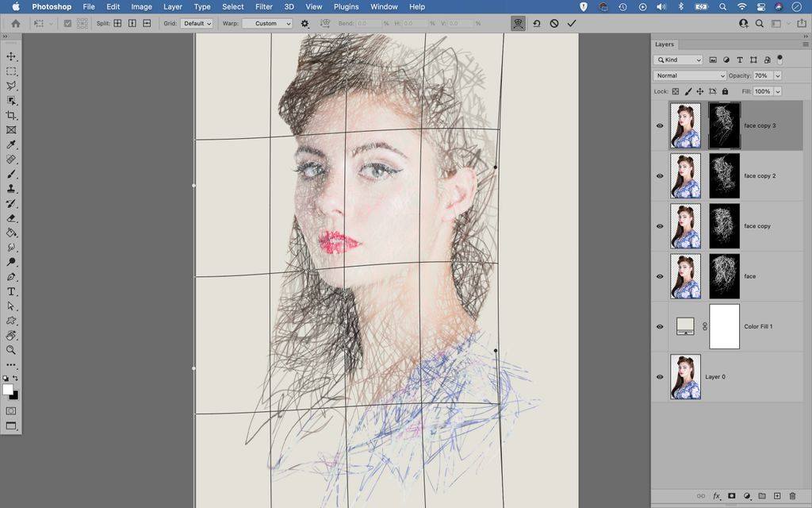
Task: Open the Add layer style fx menu
Action: (x=716, y=495)
